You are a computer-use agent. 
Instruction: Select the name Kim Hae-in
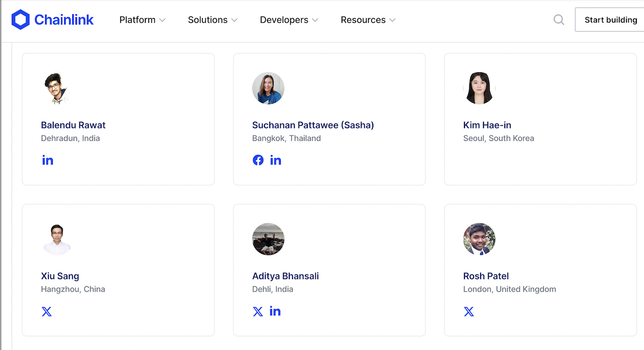487,125
